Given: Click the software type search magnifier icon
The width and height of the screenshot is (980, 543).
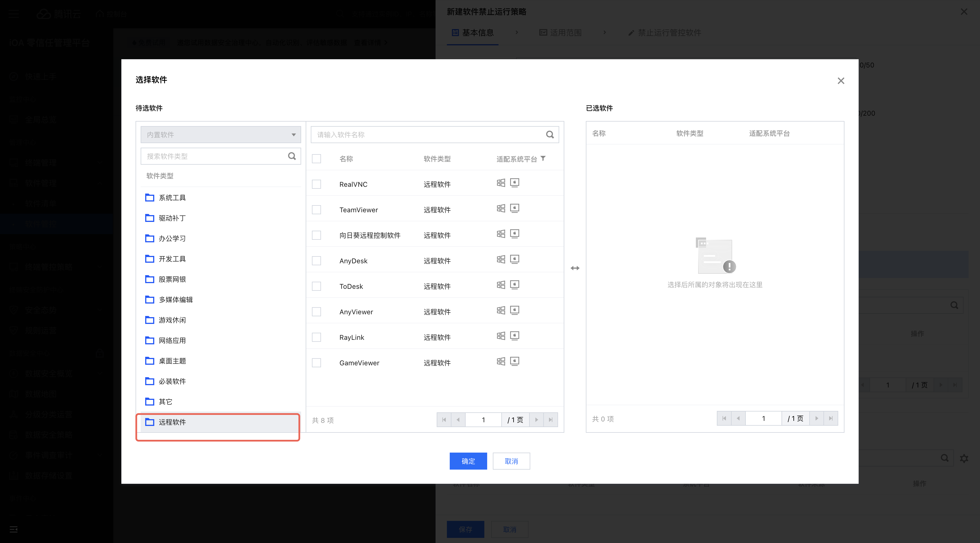Looking at the screenshot, I should tap(292, 156).
